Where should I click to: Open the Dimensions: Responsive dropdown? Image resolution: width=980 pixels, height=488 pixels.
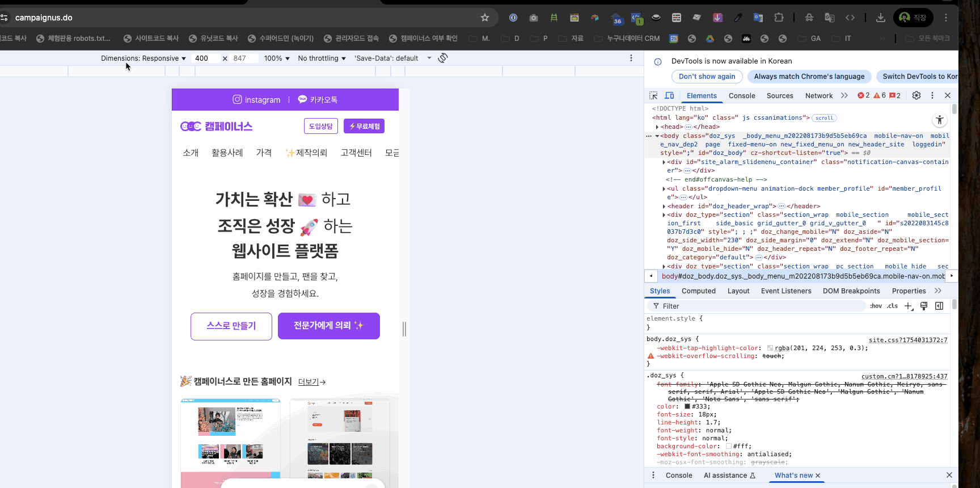click(x=143, y=58)
